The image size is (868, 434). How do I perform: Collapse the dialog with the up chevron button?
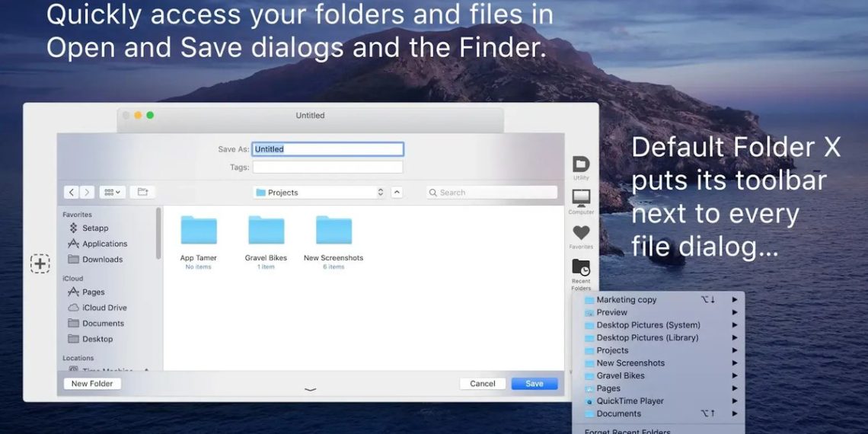[x=397, y=193]
